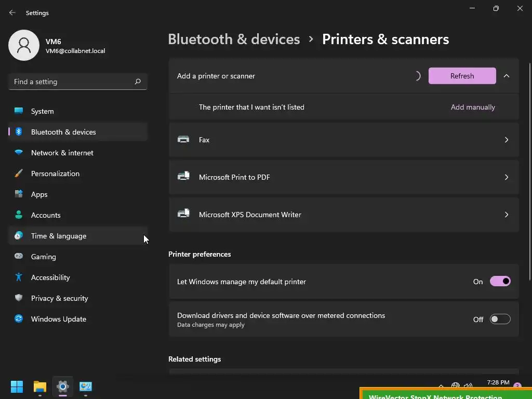Image resolution: width=532 pixels, height=399 pixels.
Task: Collapse the Add a printer or scanner section
Action: [507, 76]
